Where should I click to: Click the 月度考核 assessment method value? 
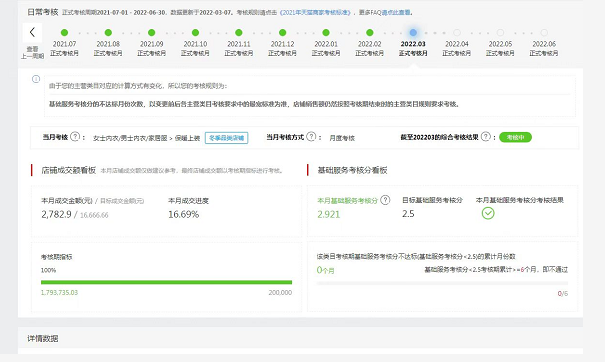(x=342, y=138)
